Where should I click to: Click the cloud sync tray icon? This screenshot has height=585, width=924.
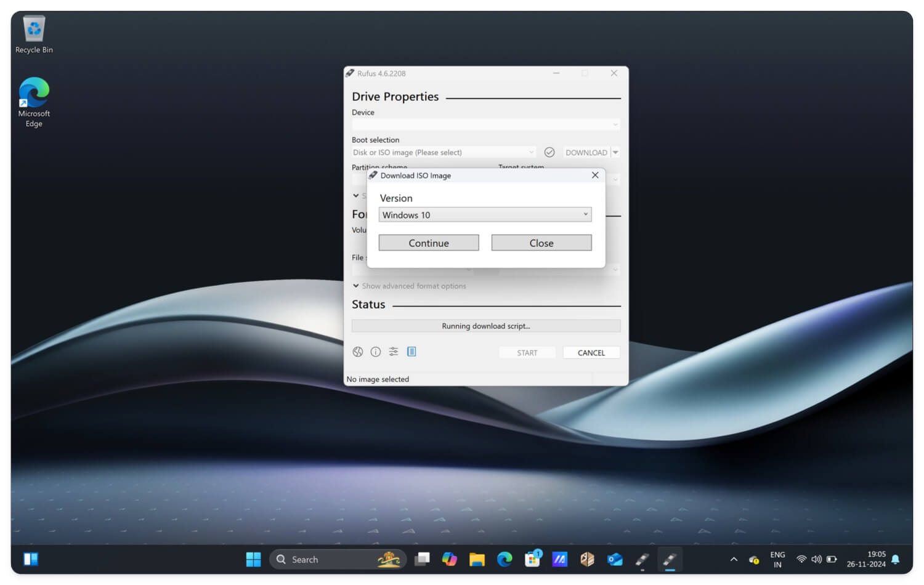(754, 560)
